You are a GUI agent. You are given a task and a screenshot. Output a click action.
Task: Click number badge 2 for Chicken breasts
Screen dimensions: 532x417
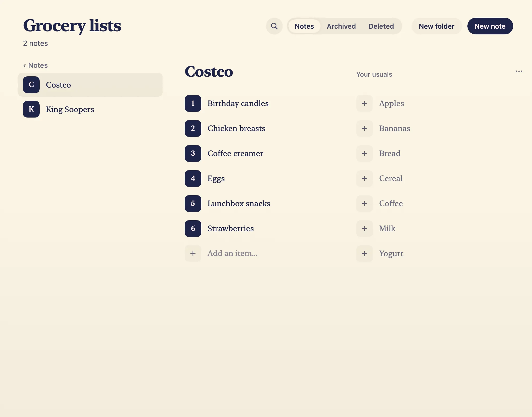pyautogui.click(x=193, y=128)
